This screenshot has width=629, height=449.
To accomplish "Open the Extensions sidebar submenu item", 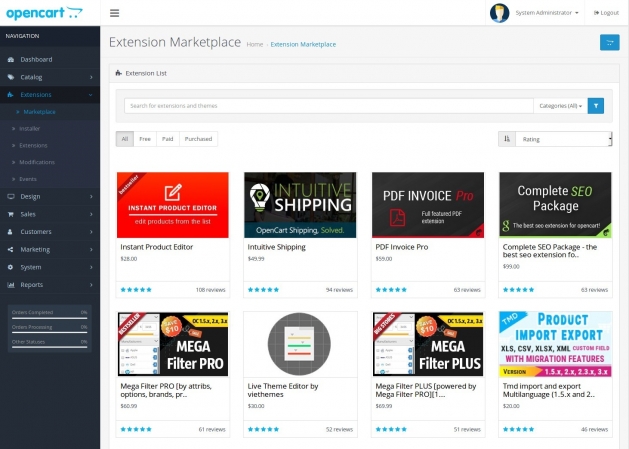I will (33, 146).
